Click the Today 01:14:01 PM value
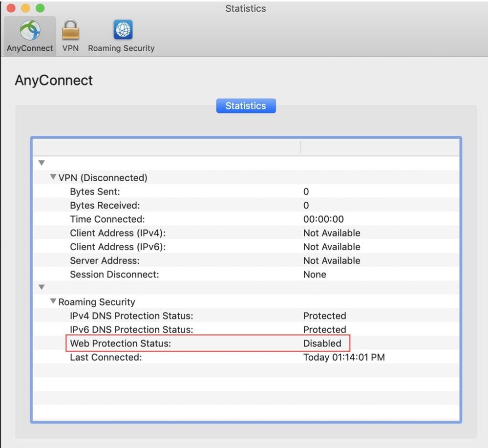 click(344, 357)
